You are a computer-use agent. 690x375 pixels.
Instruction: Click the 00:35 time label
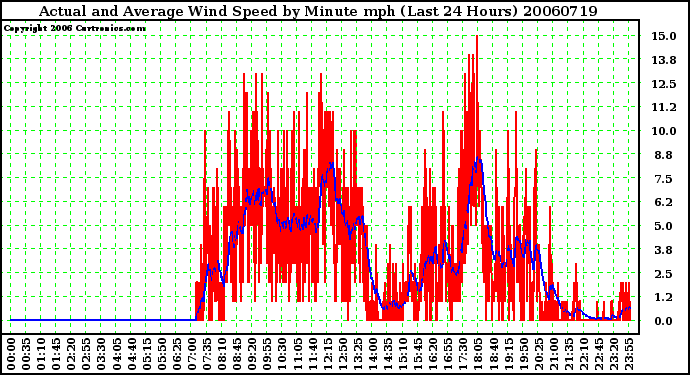(x=26, y=354)
